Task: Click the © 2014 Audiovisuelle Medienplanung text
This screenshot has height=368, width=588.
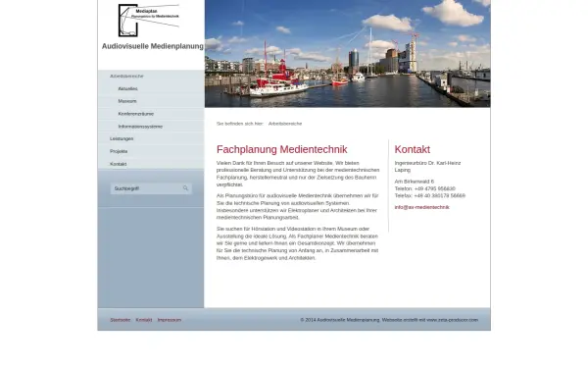Action: click(x=340, y=320)
